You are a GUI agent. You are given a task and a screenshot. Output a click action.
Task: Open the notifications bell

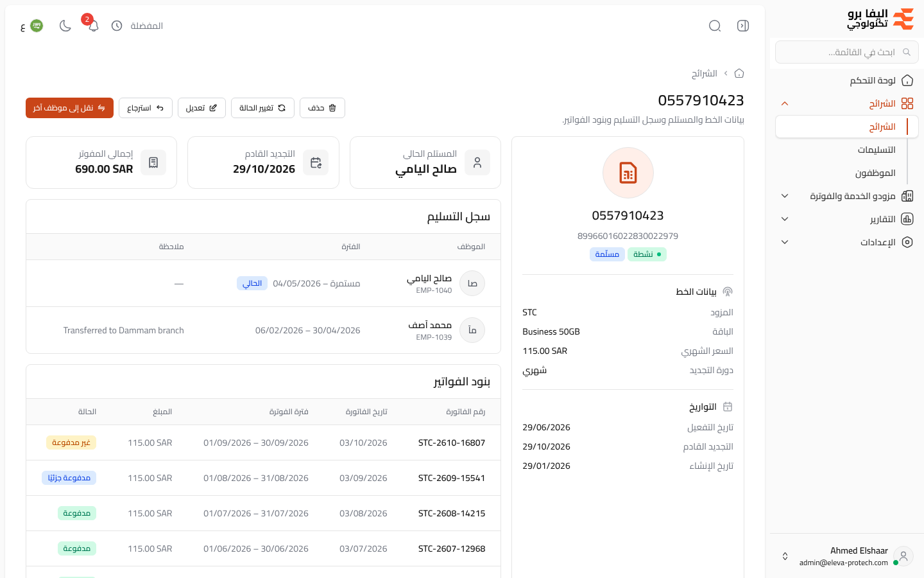click(x=93, y=26)
